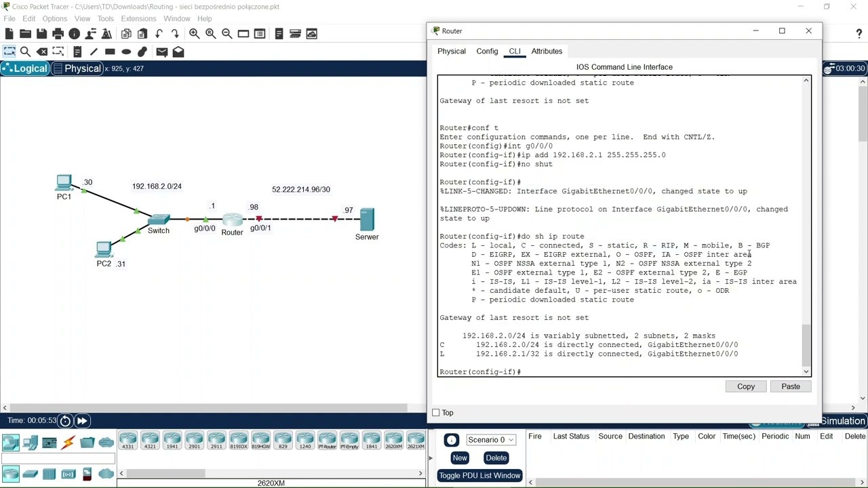Click the New scenario button

point(460,458)
